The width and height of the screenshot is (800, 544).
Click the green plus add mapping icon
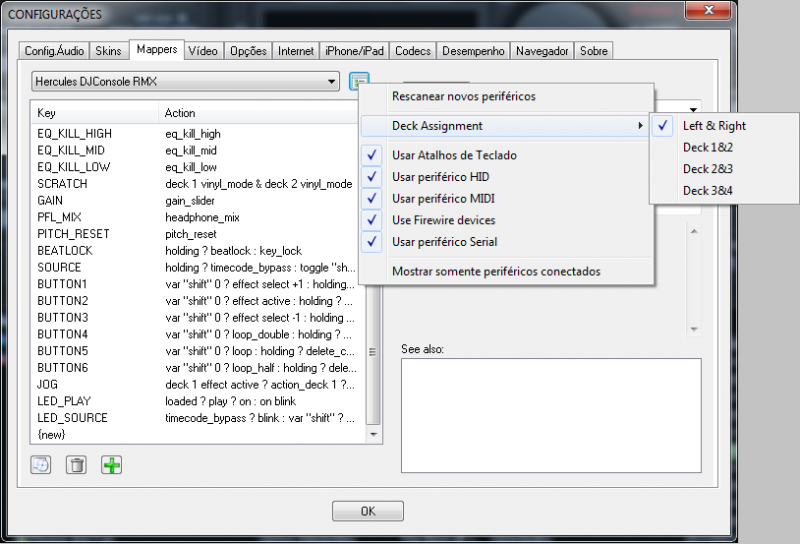pos(111,465)
